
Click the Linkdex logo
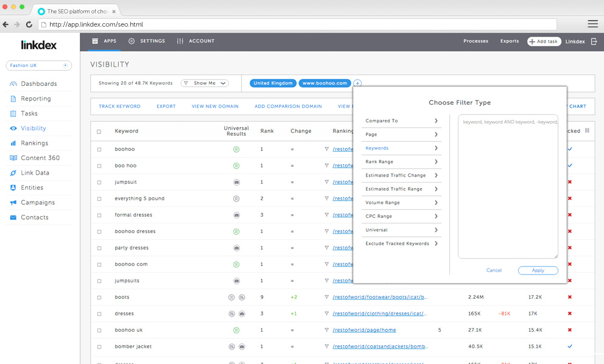pyautogui.click(x=38, y=45)
